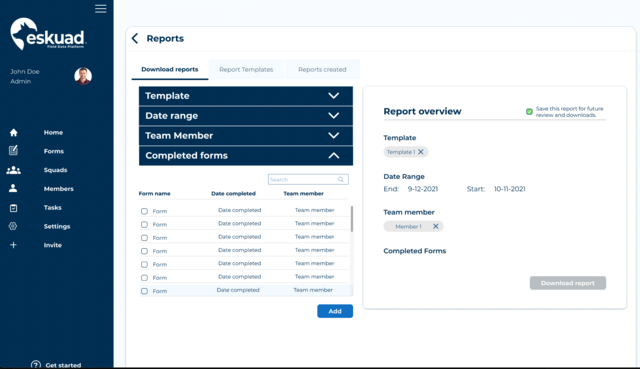This screenshot has height=369, width=640.
Task: Tick the last Form row checkbox
Action: (x=144, y=291)
